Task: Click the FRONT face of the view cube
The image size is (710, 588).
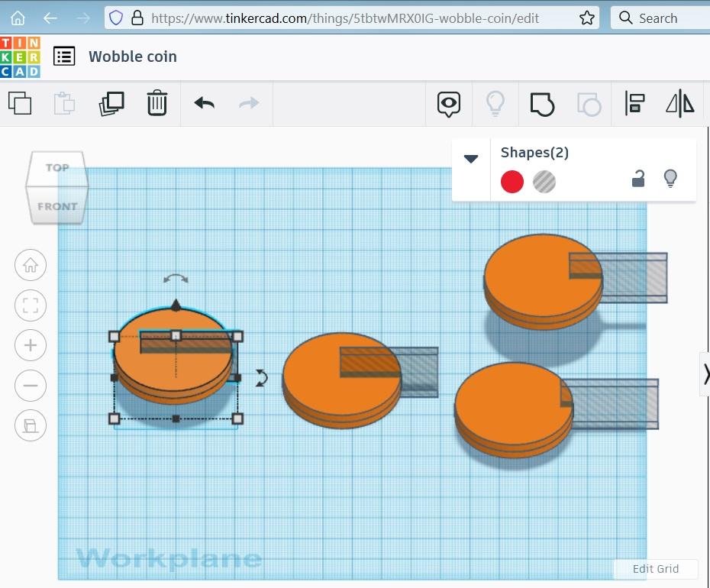Action: tap(57, 206)
